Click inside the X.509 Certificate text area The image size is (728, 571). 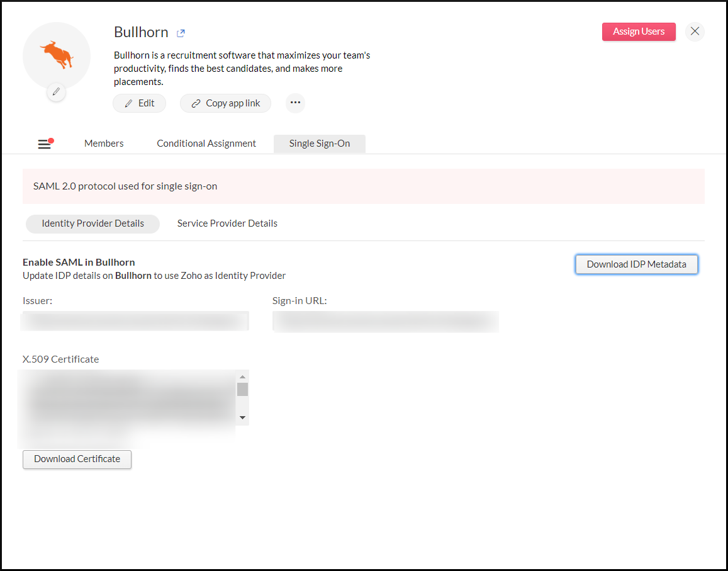tap(128, 398)
